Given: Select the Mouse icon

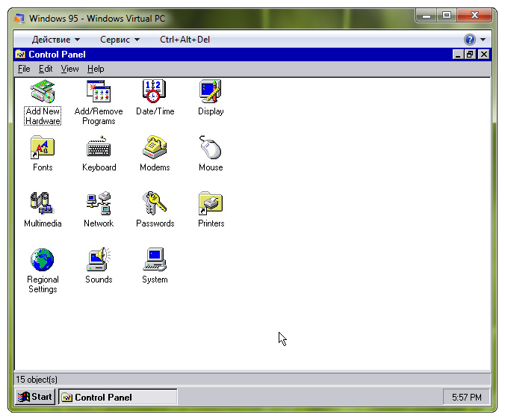Looking at the screenshot, I should [211, 147].
